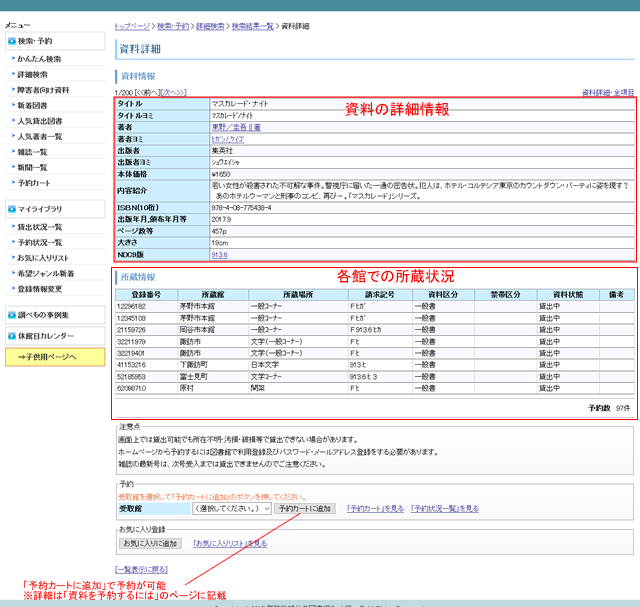Open 雑誌一覧 menu item
The width and height of the screenshot is (640, 607).
(32, 152)
